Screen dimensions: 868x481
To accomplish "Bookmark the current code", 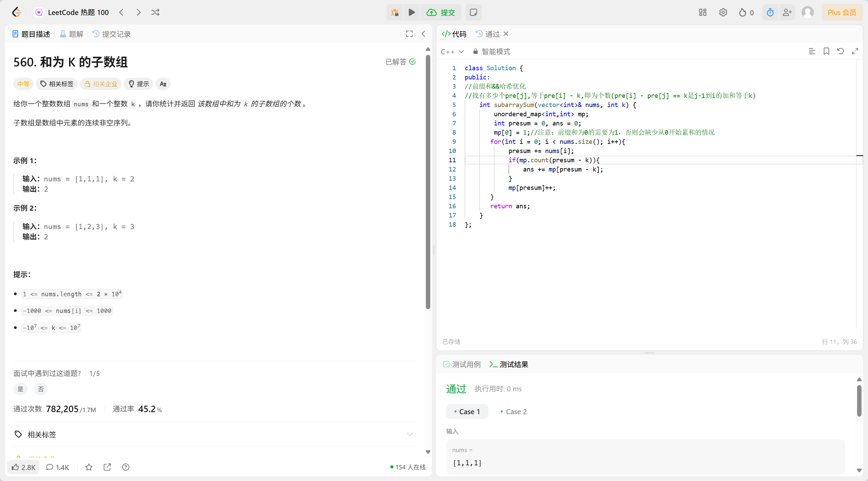I will click(x=826, y=51).
